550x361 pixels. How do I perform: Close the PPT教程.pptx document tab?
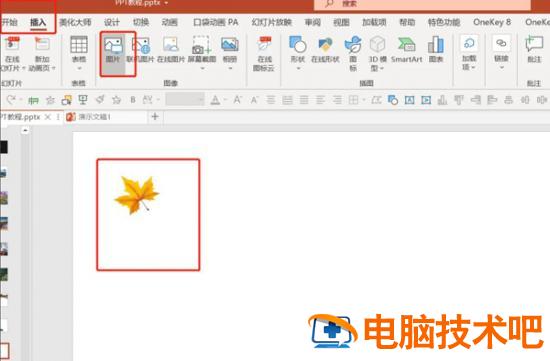coord(48,117)
